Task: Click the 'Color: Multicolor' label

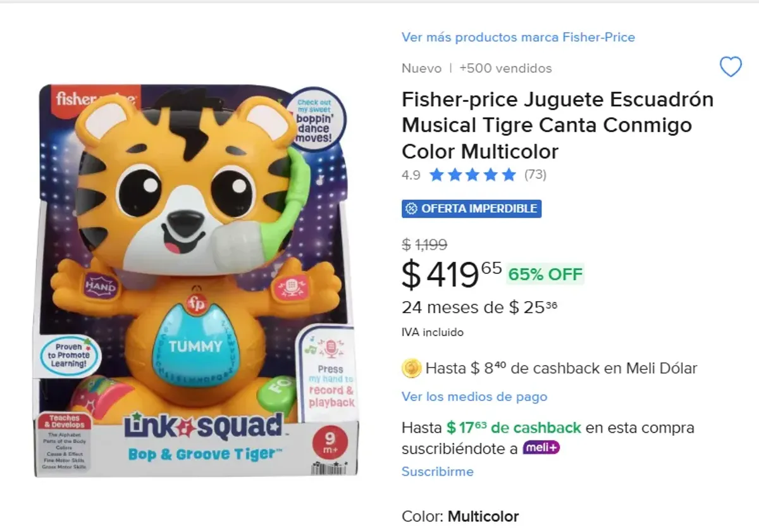Action: [x=460, y=516]
